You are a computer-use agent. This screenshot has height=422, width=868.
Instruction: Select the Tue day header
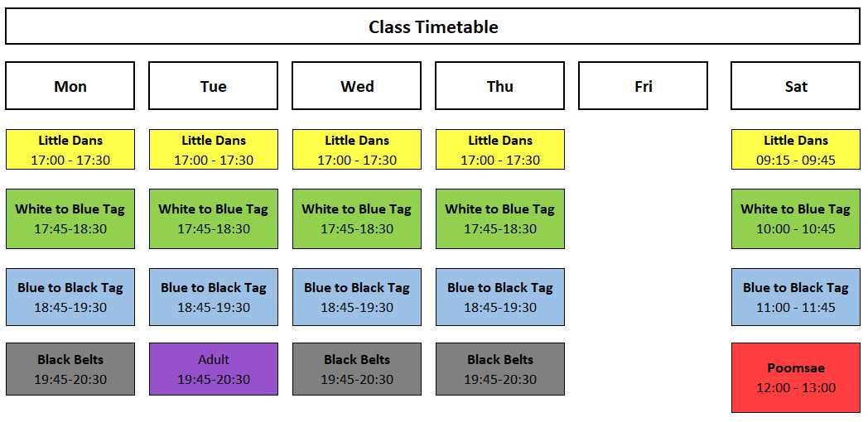tap(213, 86)
